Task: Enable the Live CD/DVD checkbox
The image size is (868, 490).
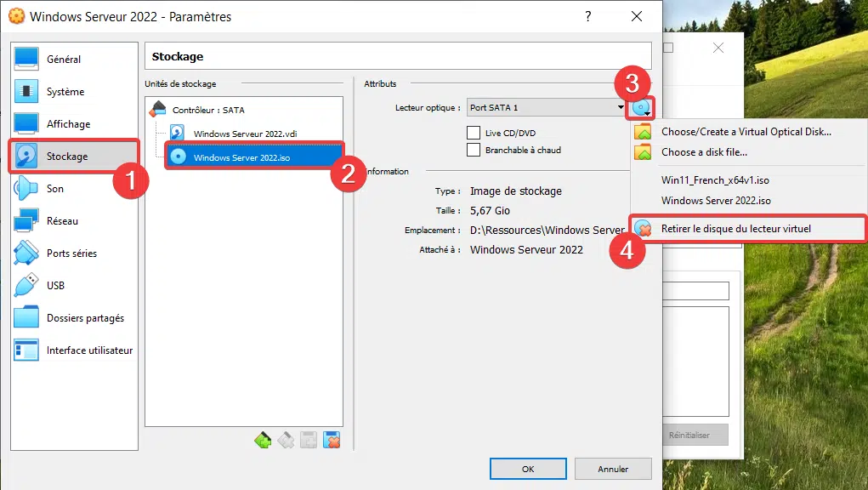Action: [x=474, y=133]
